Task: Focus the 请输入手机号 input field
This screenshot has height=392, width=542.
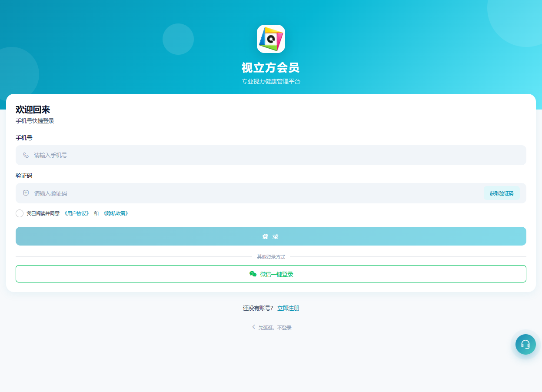Action: pos(271,155)
